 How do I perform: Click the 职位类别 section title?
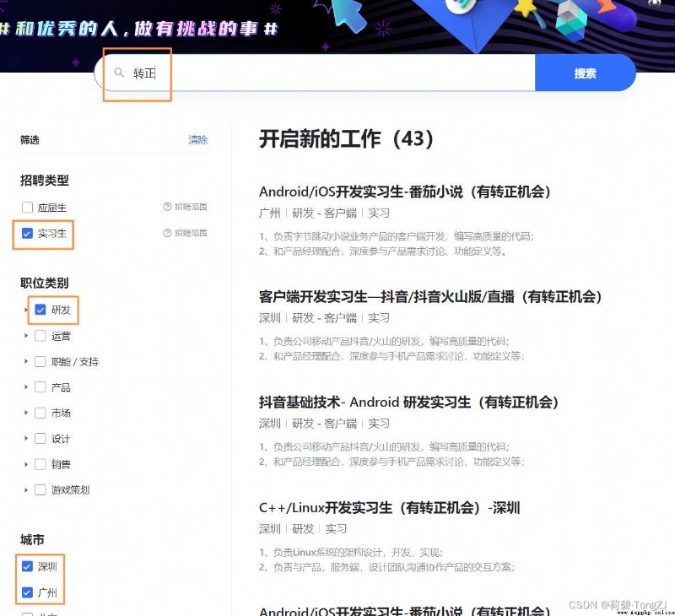click(x=45, y=283)
